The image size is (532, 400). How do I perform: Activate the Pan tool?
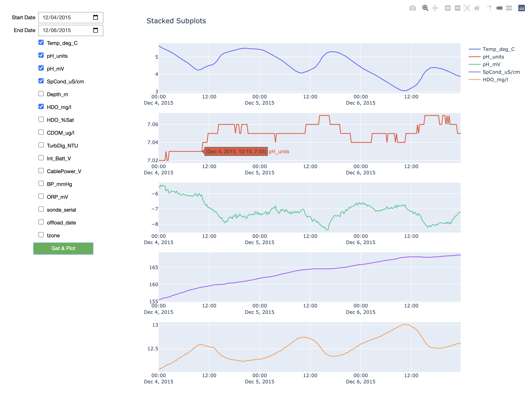click(x=435, y=8)
